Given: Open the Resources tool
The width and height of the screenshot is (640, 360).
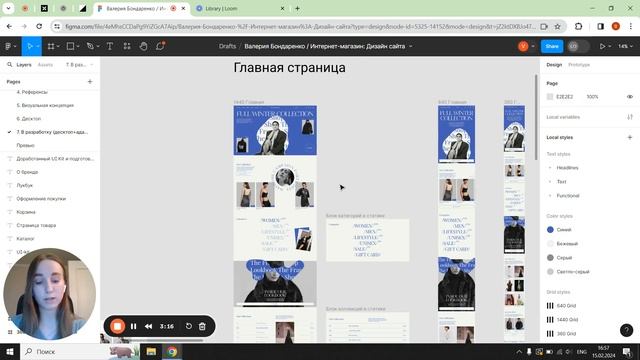Looking at the screenshot, I should (127, 47).
